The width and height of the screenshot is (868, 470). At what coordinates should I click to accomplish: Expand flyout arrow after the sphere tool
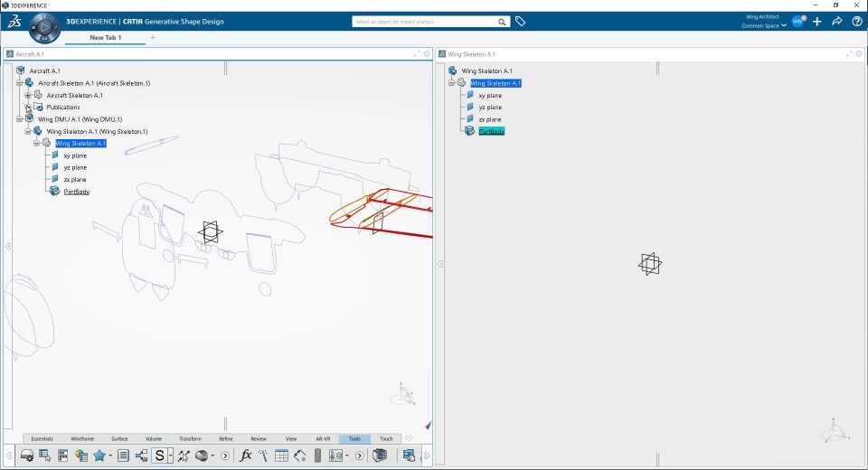225,456
